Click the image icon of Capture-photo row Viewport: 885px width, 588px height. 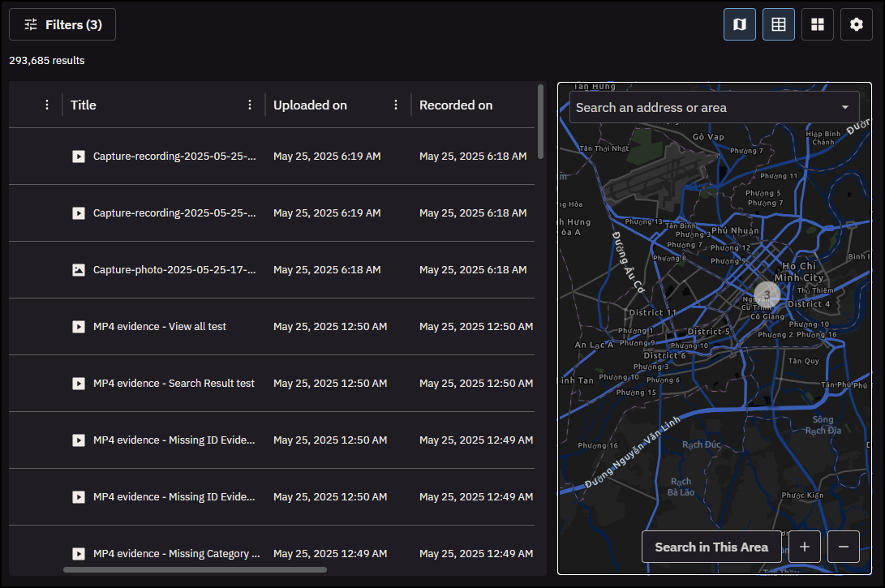coord(79,270)
